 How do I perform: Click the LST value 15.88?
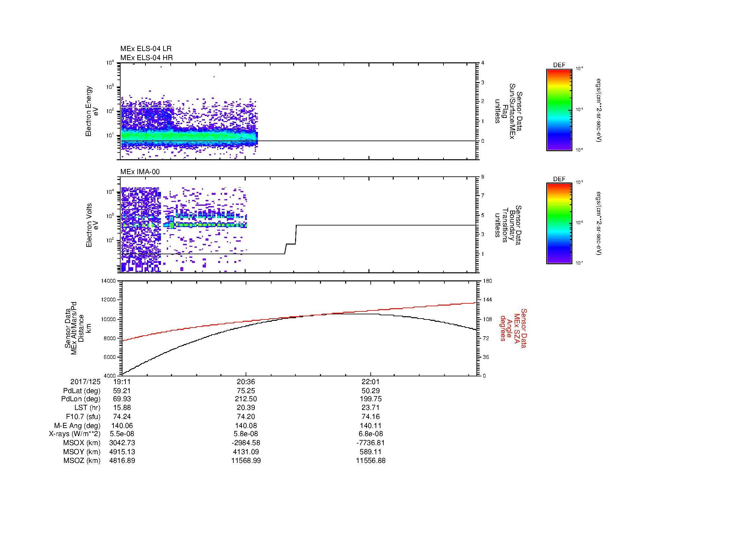pos(122,408)
